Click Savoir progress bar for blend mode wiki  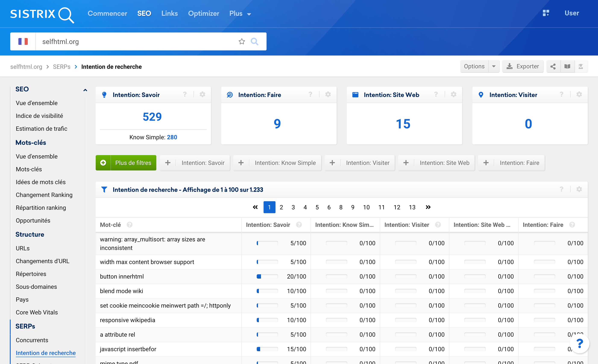coord(267,291)
